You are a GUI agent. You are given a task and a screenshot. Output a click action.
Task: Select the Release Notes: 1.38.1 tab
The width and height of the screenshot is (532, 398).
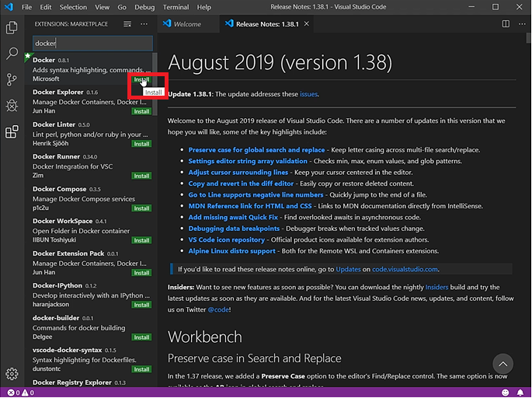pyautogui.click(x=266, y=24)
